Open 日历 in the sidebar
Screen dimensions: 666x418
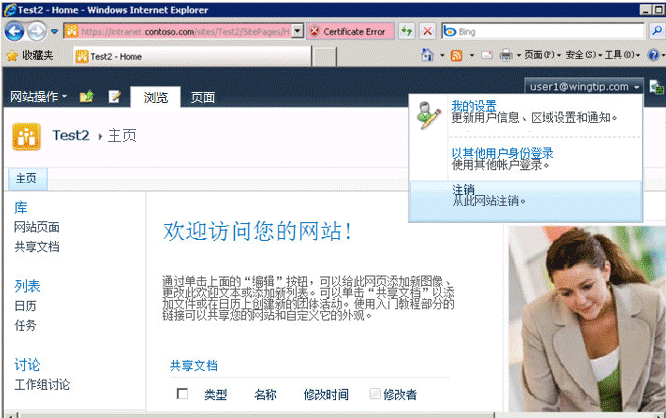(x=25, y=306)
